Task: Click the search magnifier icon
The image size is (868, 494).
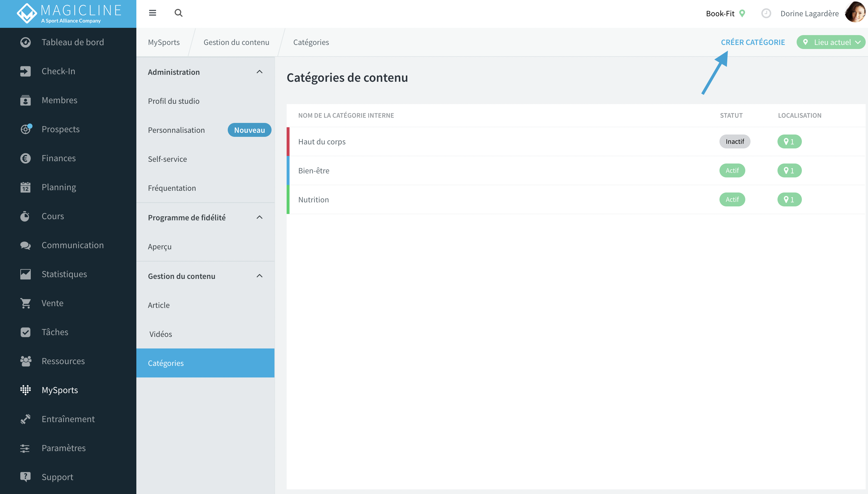Action: coord(178,13)
